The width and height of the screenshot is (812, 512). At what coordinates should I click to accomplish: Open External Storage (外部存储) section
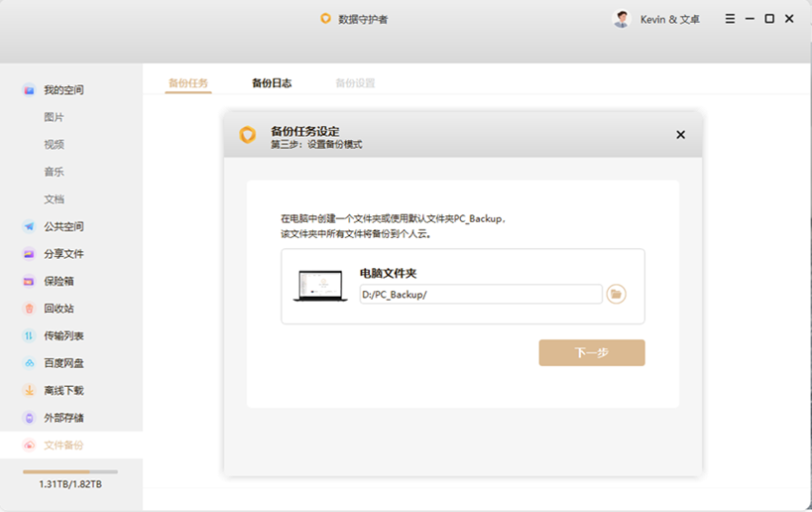coord(62,418)
